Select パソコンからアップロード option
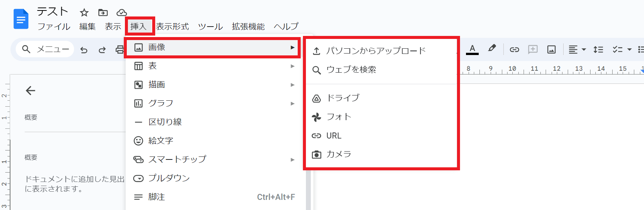 click(x=376, y=51)
